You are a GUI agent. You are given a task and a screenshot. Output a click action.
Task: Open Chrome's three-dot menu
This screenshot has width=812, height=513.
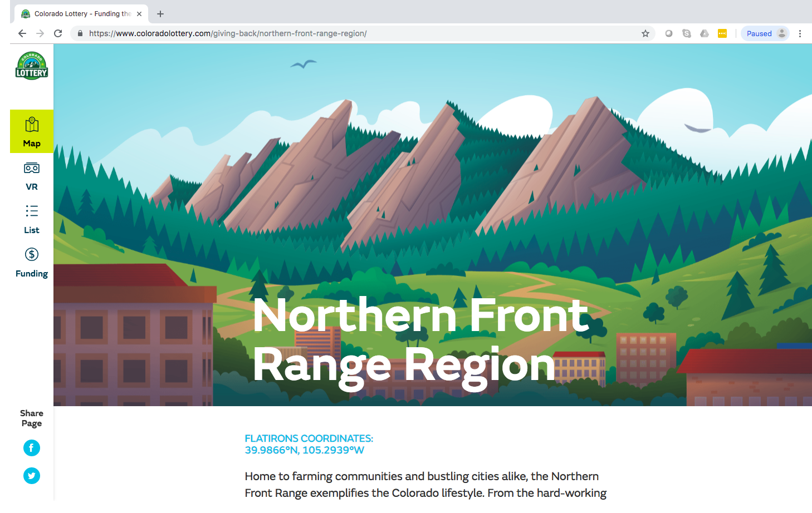(800, 33)
